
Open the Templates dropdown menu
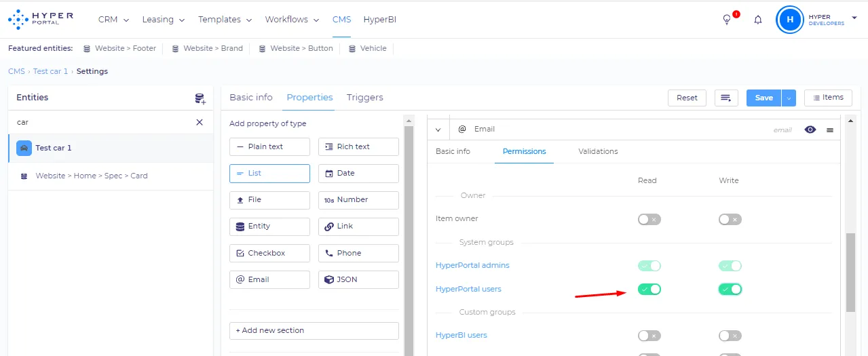(225, 20)
